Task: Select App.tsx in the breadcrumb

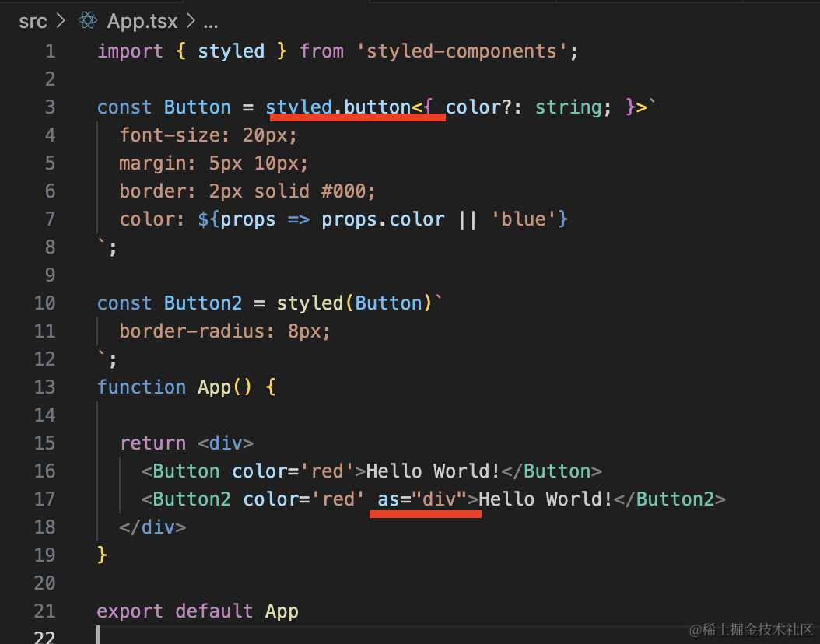Action: 142,22
